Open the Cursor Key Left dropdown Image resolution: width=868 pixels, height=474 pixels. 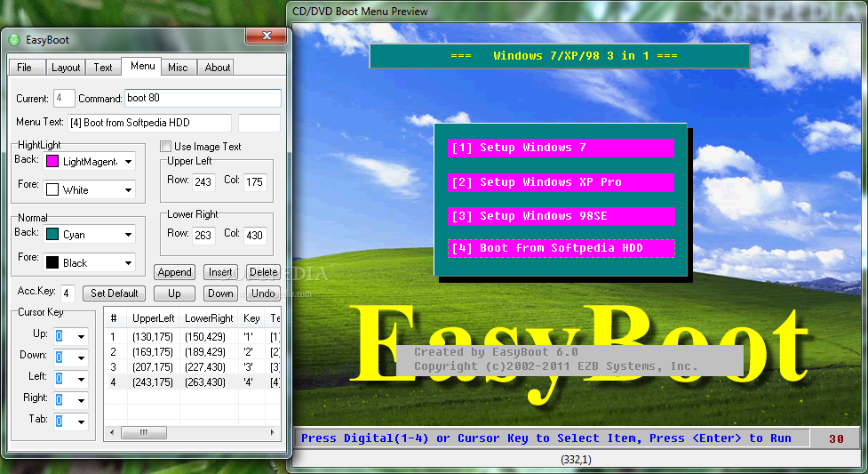coord(81,379)
